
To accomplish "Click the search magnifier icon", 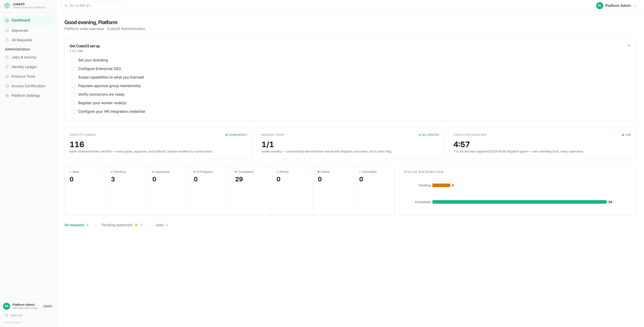I will click(x=66, y=6).
